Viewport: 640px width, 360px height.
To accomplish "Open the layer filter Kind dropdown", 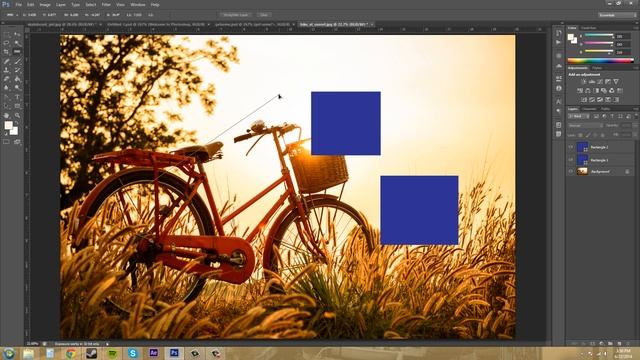I will click(x=578, y=116).
